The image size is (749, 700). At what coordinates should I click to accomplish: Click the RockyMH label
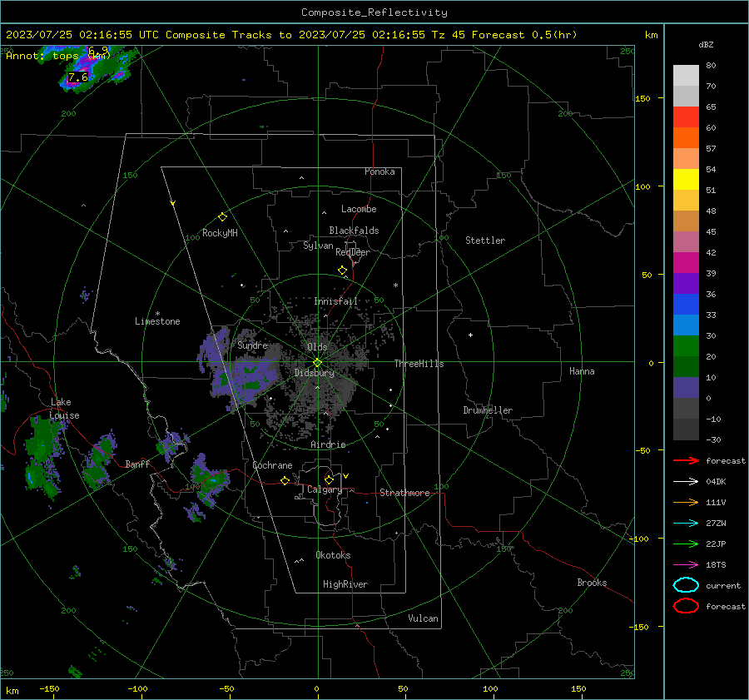(x=220, y=233)
